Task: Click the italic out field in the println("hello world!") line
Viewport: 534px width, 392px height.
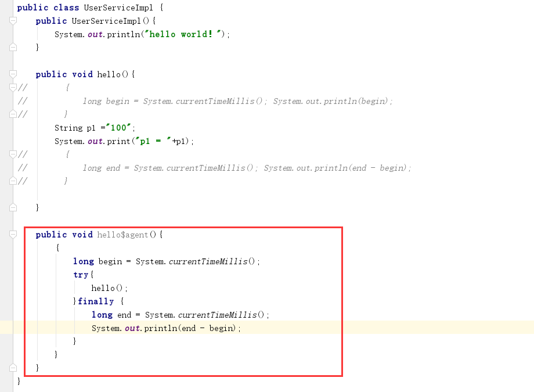Action: (x=95, y=34)
